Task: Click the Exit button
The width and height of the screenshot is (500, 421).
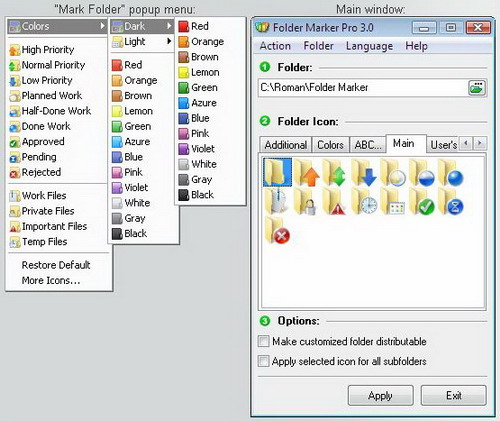Action: coord(454,395)
